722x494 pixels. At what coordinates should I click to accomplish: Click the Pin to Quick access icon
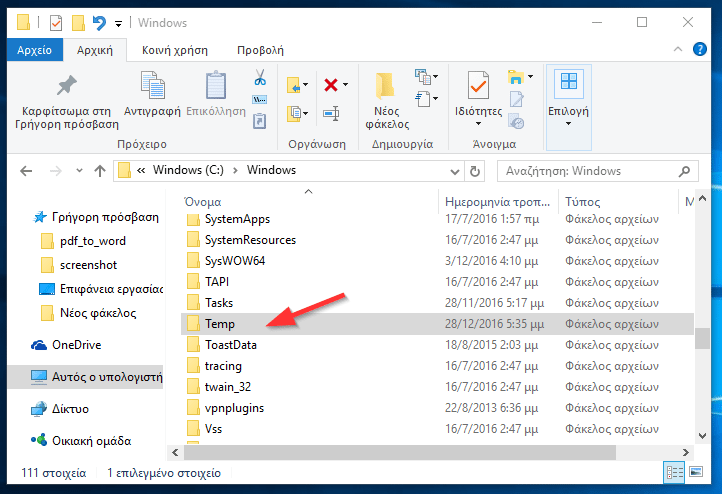point(66,85)
